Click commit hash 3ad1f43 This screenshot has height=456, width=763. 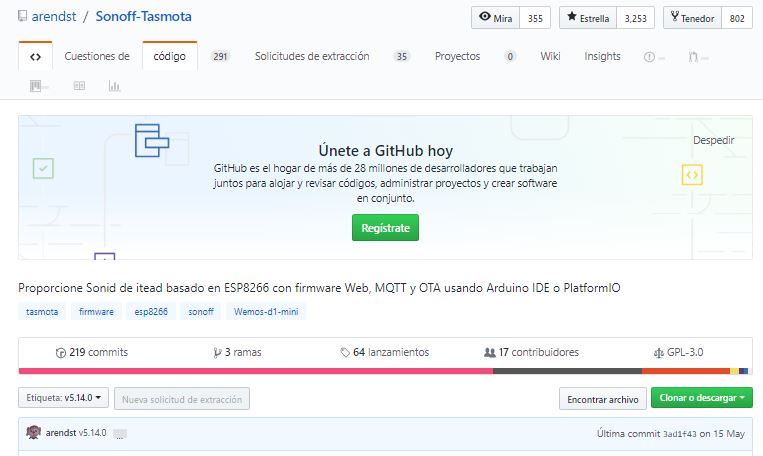click(x=680, y=434)
